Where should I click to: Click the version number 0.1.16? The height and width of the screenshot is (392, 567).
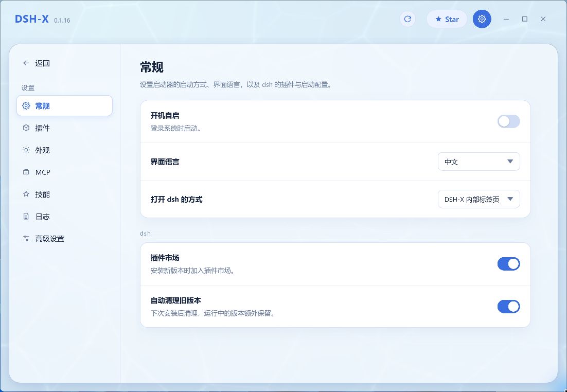point(62,21)
